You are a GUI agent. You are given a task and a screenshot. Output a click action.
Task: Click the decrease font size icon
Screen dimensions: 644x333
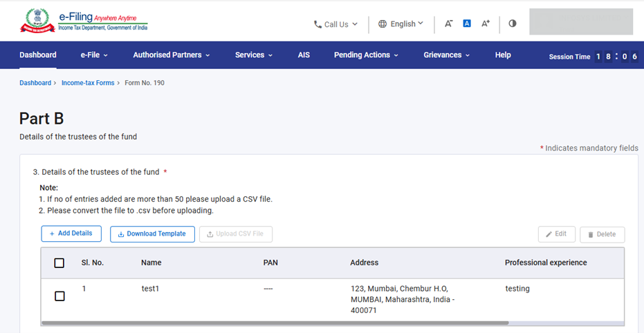pos(448,23)
